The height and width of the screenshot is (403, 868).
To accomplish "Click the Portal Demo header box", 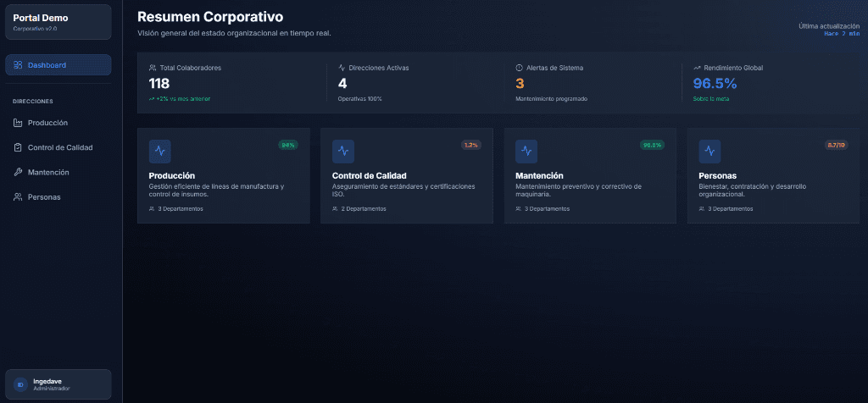I will pyautogui.click(x=58, y=22).
